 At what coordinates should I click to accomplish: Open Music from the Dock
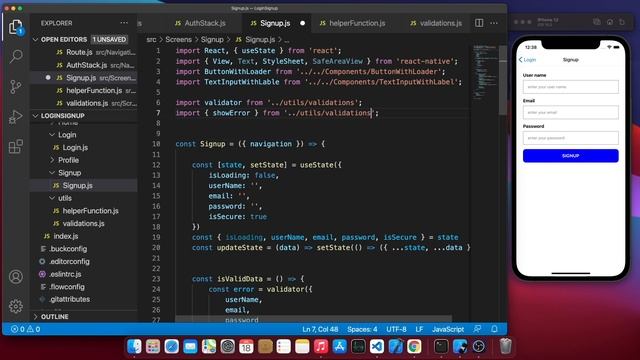[321, 347]
